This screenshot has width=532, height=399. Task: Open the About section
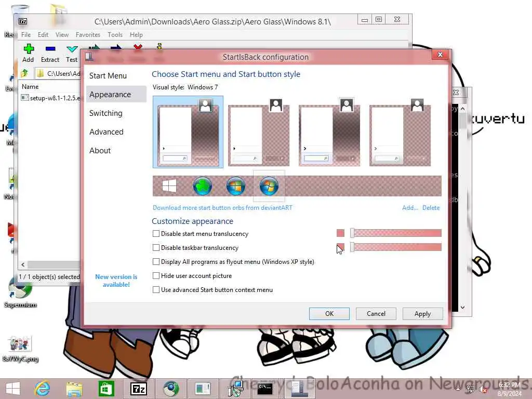coord(100,150)
